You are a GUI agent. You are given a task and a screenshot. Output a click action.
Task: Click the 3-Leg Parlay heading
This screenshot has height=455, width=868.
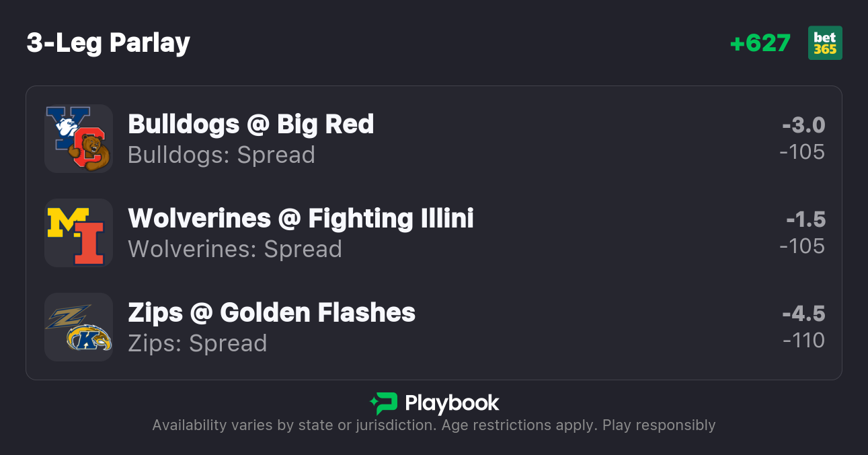pos(108,43)
